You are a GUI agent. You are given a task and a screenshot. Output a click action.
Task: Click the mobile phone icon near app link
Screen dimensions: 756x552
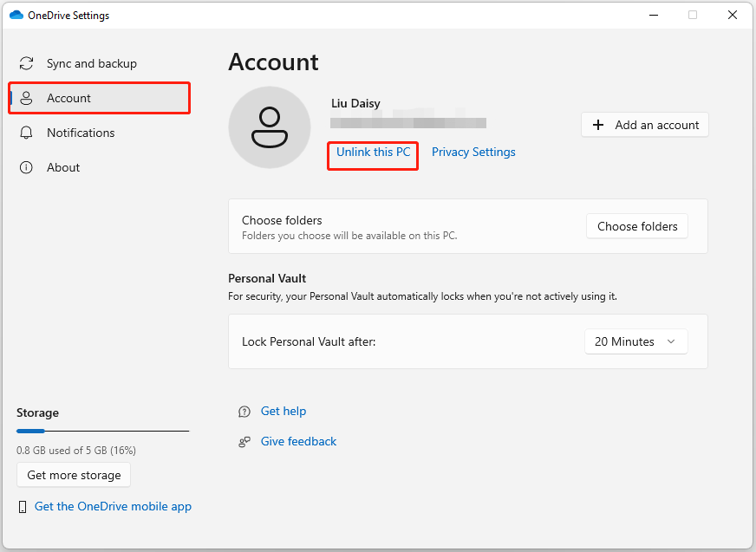(x=22, y=507)
